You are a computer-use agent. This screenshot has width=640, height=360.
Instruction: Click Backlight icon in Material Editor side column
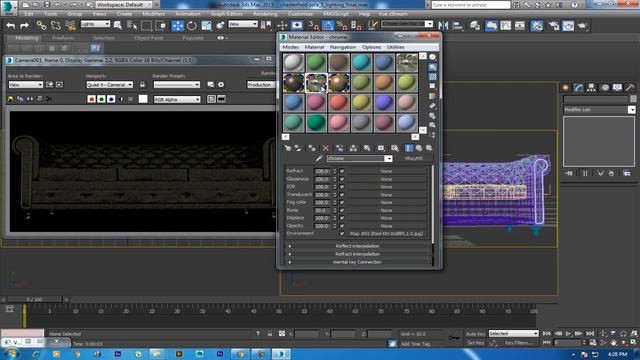point(432,67)
